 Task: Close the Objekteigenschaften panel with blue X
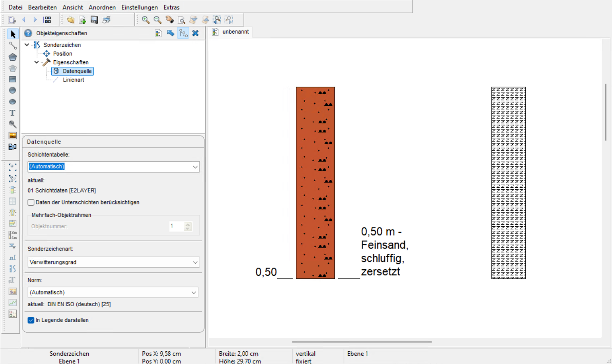pyautogui.click(x=195, y=33)
